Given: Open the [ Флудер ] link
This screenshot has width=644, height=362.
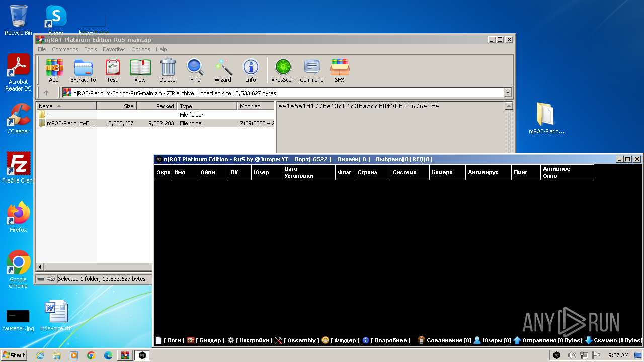Looking at the screenshot, I should [345, 340].
